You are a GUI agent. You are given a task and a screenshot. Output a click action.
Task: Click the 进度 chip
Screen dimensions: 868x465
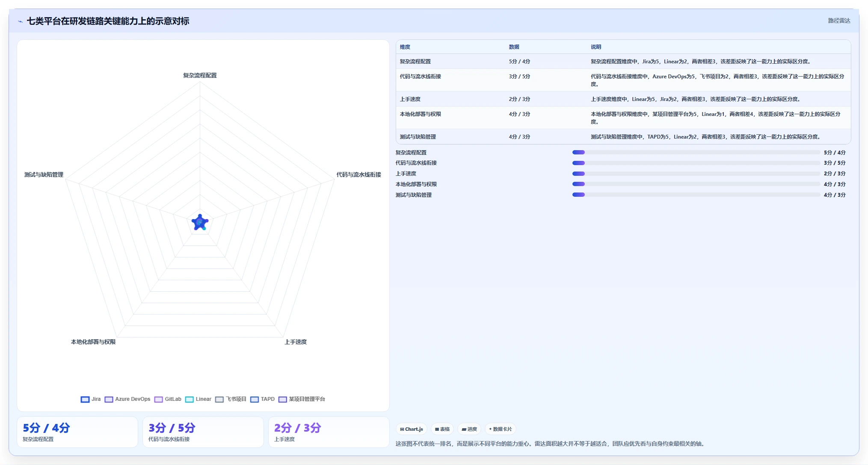pos(469,429)
